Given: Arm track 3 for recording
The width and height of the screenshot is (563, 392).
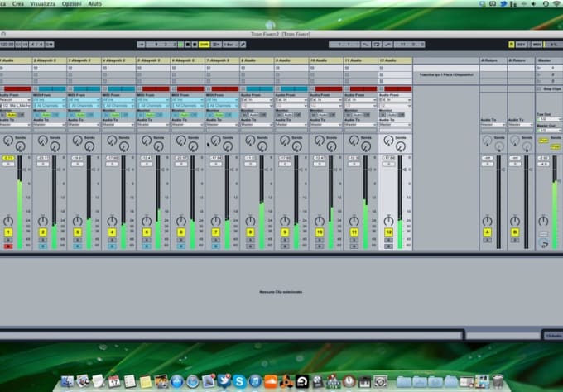Looking at the screenshot, I should (77, 246).
